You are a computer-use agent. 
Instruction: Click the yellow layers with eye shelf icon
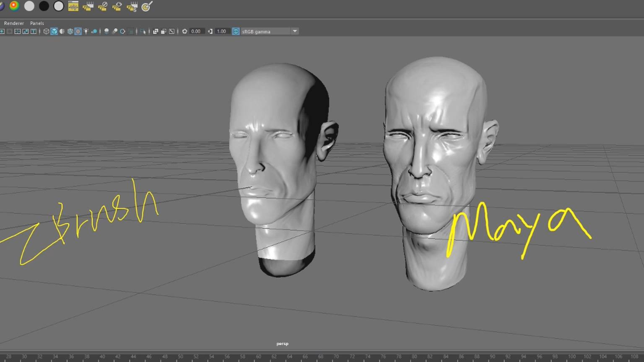pyautogui.click(x=117, y=6)
